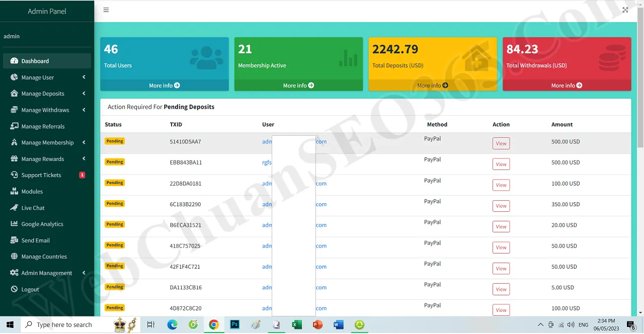
Task: Open Live Chat from the sidebar
Action: coord(33,208)
